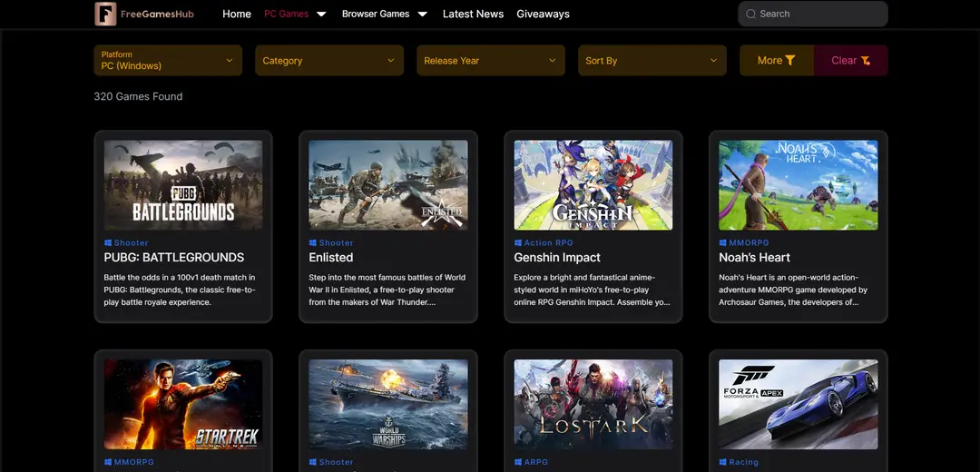Click the Lost Ark thumbnail image
Image resolution: width=980 pixels, height=472 pixels.
point(593,405)
